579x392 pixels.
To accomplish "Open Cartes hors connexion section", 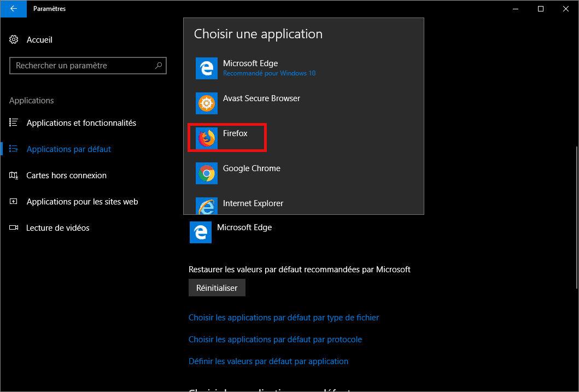I will 66,175.
